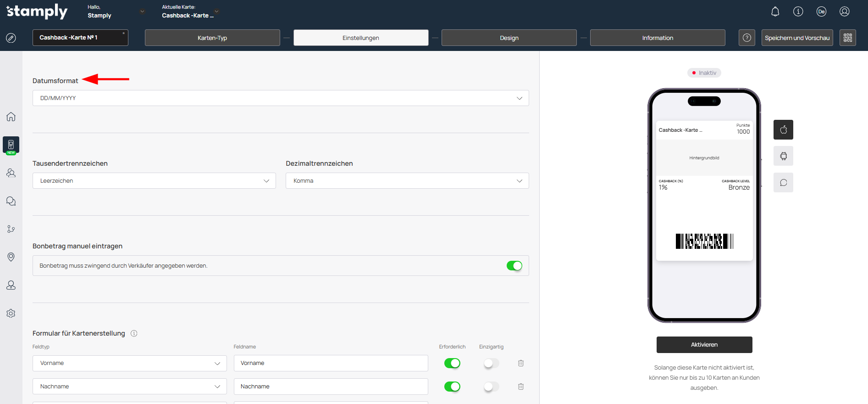Expand the Tausendertrennzeichen dropdown
Image resolution: width=868 pixels, height=404 pixels.
(154, 181)
